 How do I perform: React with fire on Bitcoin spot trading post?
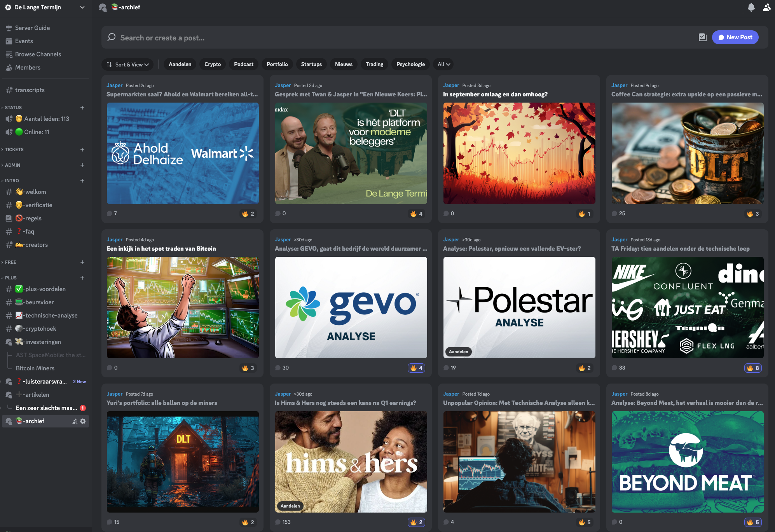point(248,368)
